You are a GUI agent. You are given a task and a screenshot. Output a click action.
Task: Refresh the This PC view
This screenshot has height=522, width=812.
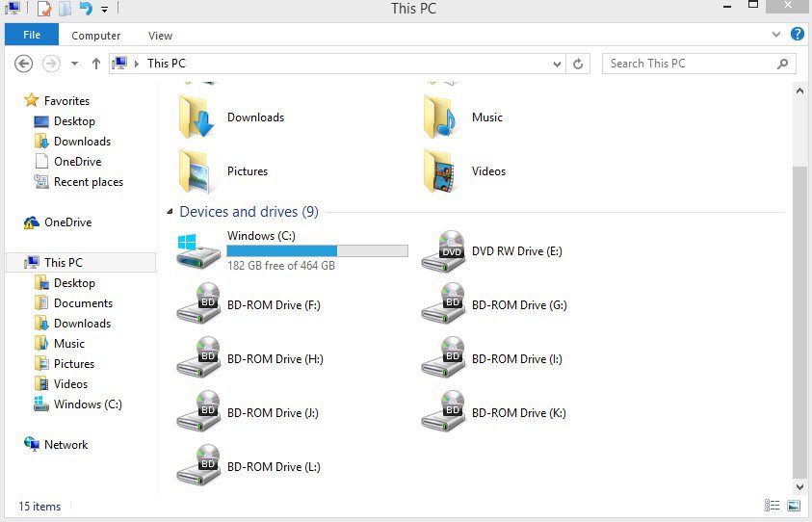point(578,64)
